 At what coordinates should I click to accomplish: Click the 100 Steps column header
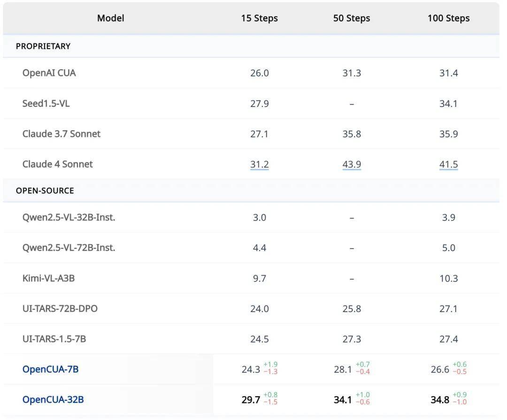[x=448, y=18]
